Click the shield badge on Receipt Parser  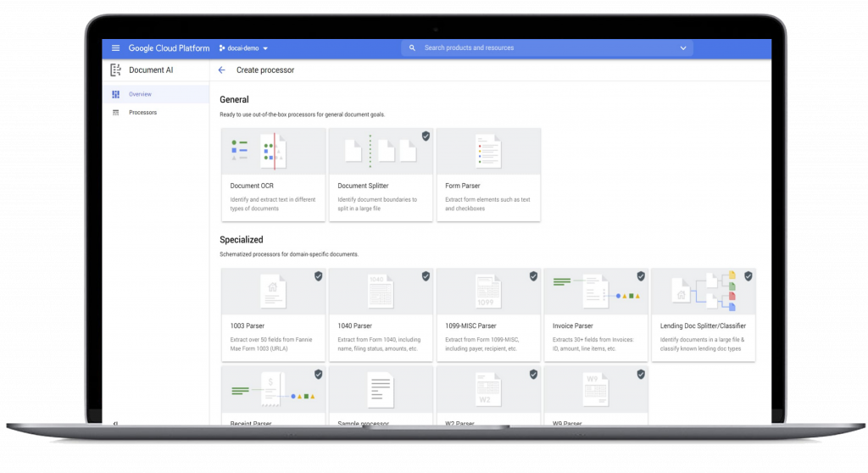click(x=319, y=375)
